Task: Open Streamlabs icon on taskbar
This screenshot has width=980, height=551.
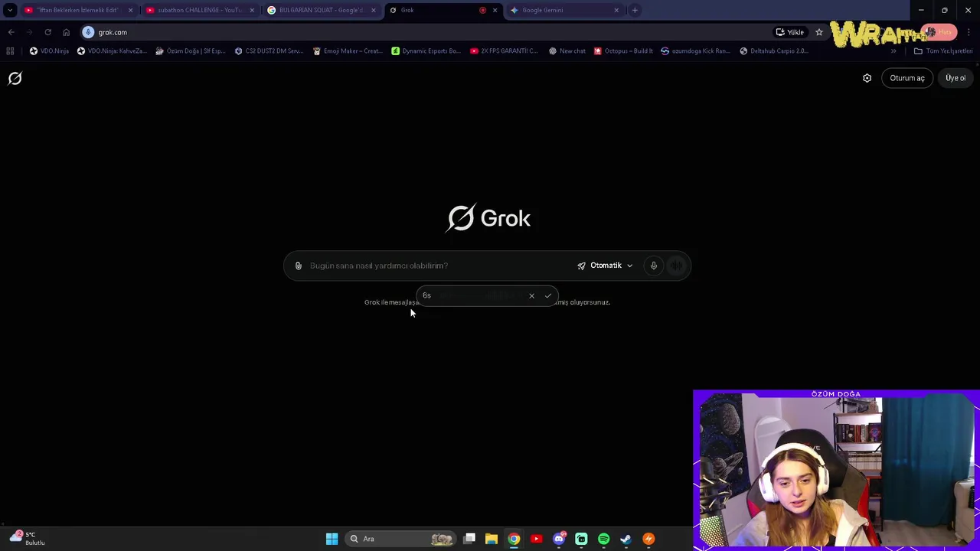Action: 581,539
